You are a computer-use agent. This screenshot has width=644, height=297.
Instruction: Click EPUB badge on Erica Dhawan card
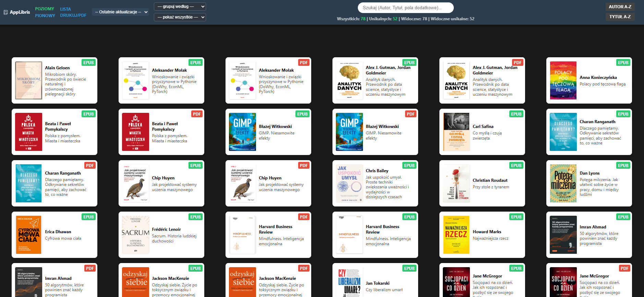tap(89, 217)
